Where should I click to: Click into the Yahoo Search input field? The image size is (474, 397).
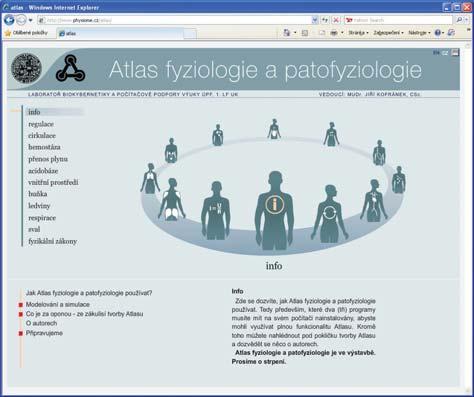point(398,20)
